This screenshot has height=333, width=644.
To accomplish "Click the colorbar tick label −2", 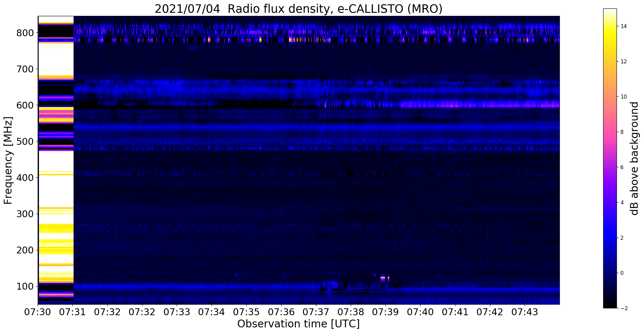I will 624,308.
